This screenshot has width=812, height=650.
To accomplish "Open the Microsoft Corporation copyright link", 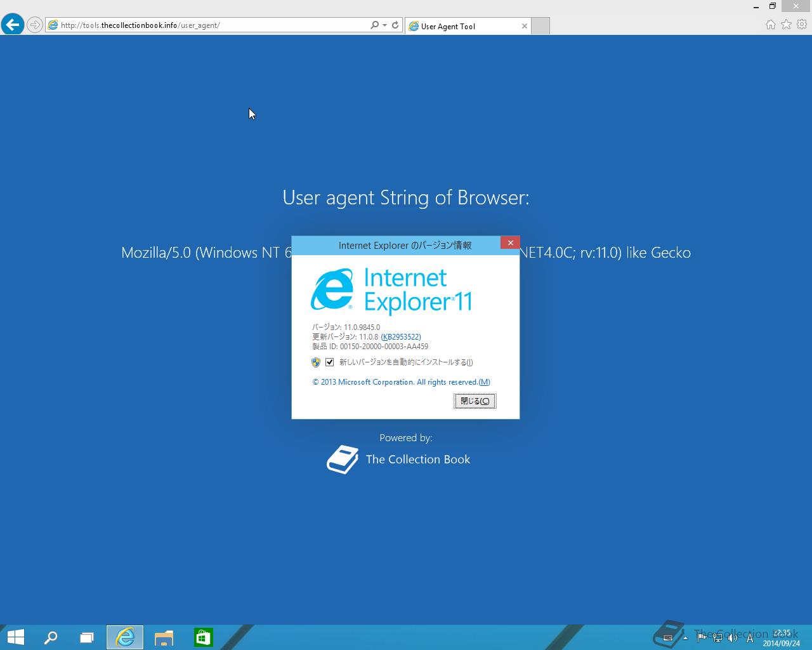I will (401, 382).
